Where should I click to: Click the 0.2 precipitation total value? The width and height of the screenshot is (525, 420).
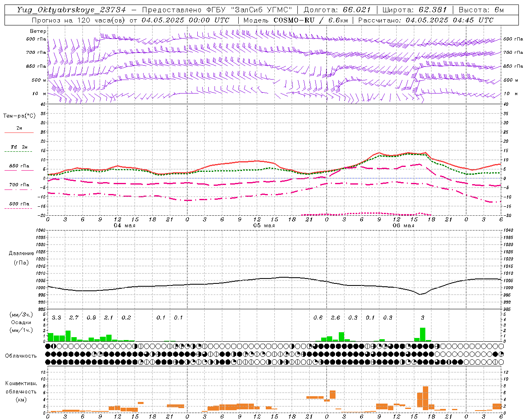coord(126,318)
